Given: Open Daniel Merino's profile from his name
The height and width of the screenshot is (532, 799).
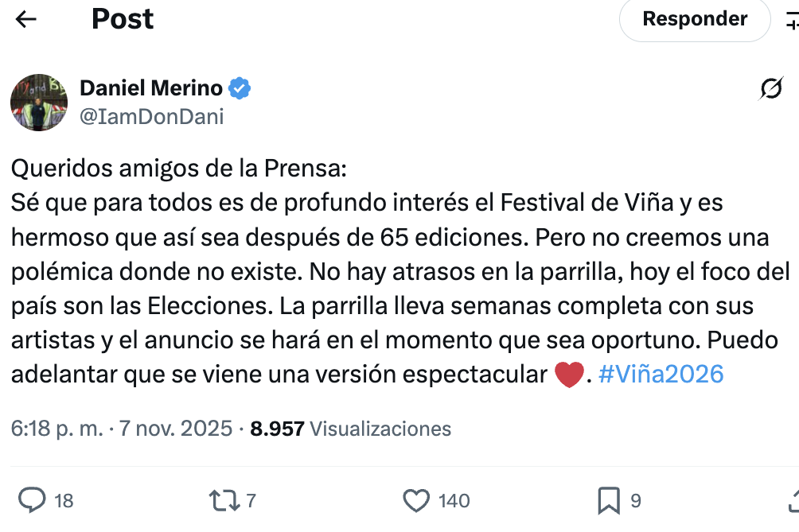Looking at the screenshot, I should pyautogui.click(x=151, y=88).
